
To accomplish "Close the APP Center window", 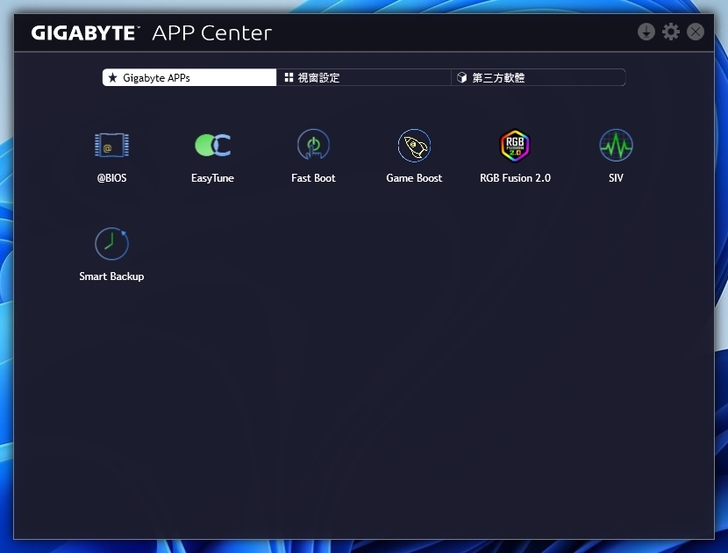I will point(695,32).
